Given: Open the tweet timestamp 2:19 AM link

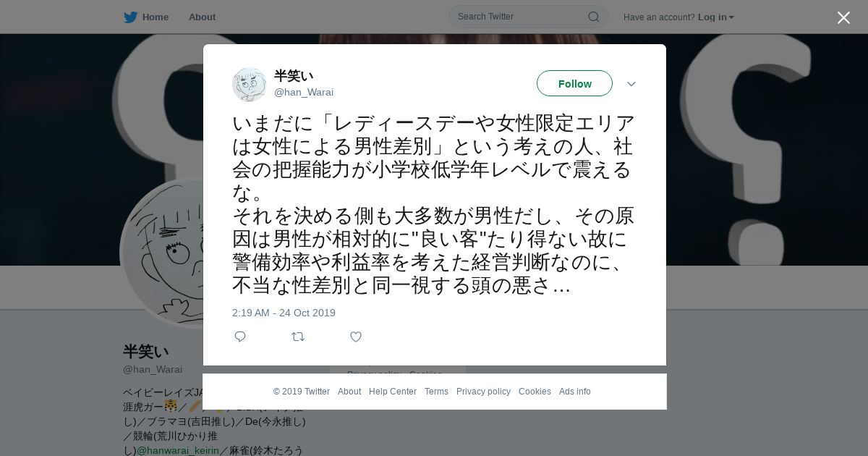Looking at the screenshot, I should (x=284, y=313).
